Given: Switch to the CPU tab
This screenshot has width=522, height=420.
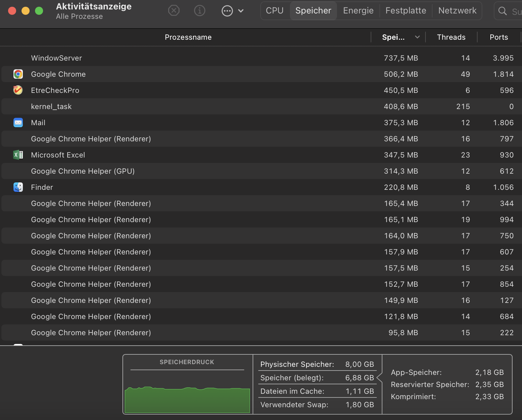Looking at the screenshot, I should pyautogui.click(x=274, y=11).
